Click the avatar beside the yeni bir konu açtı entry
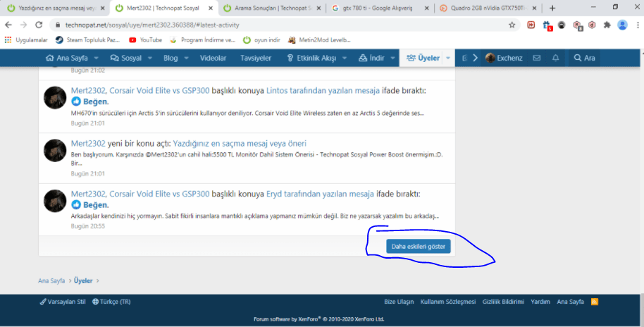The width and height of the screenshot is (644, 327). pos(55,150)
